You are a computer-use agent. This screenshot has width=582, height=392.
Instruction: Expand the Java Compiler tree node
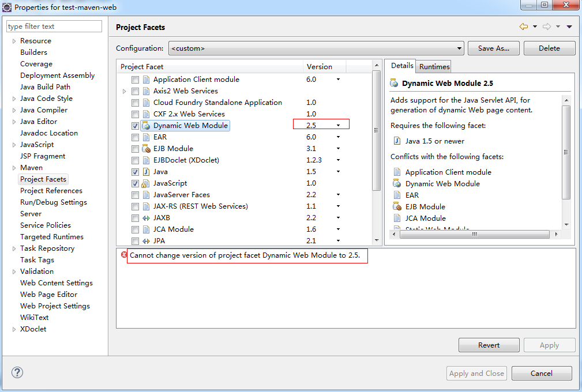pos(14,110)
